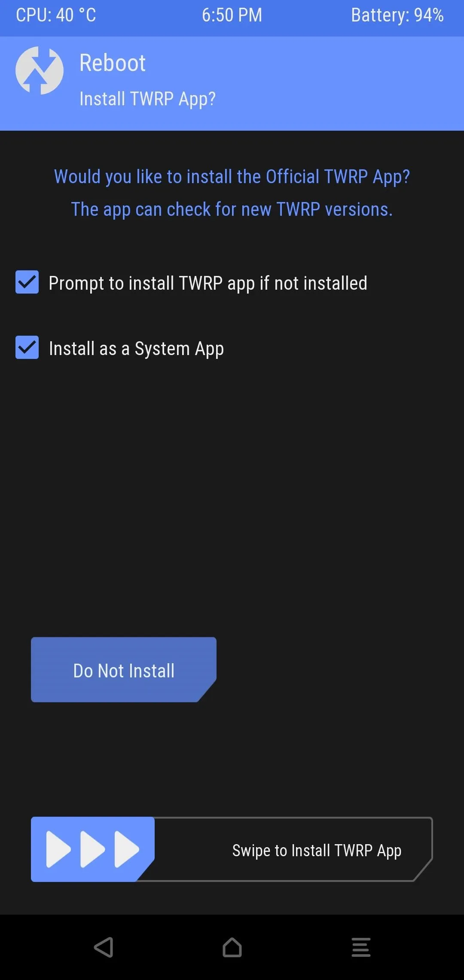
Task: Tap the back triangle navigation icon
Action: pyautogui.click(x=104, y=947)
